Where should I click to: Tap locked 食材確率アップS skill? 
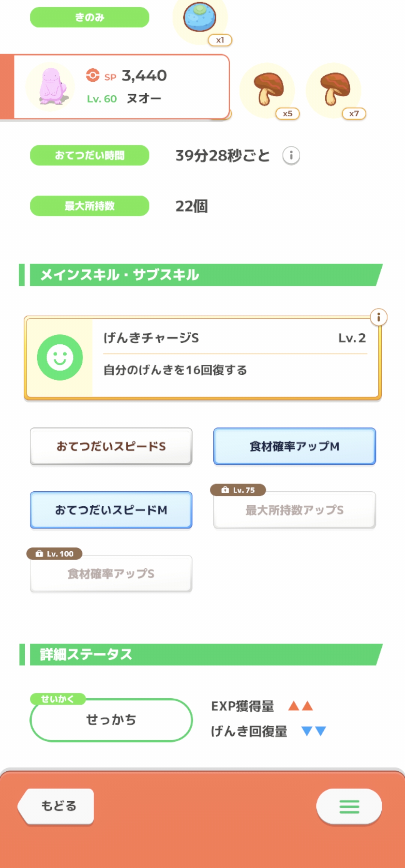111,574
